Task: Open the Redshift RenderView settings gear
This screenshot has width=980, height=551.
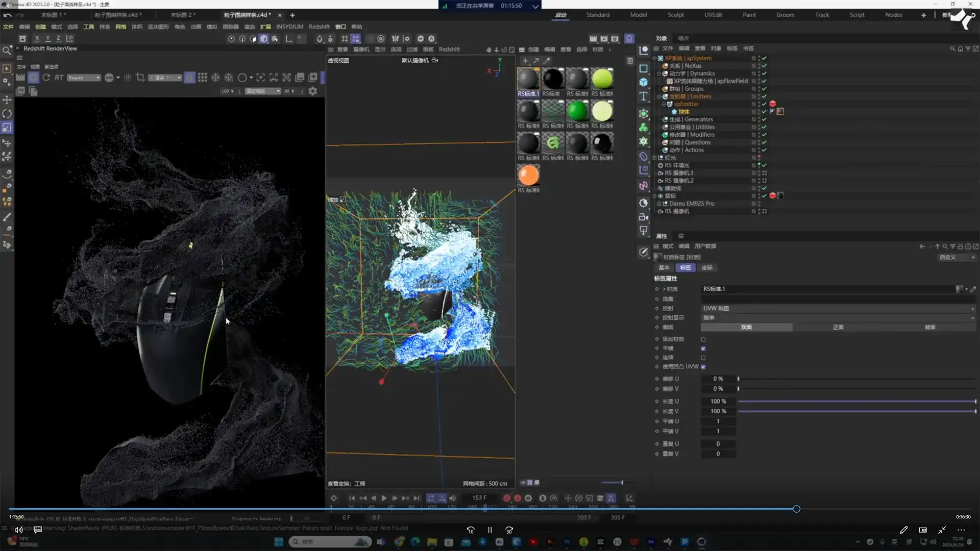Action: click(x=313, y=91)
